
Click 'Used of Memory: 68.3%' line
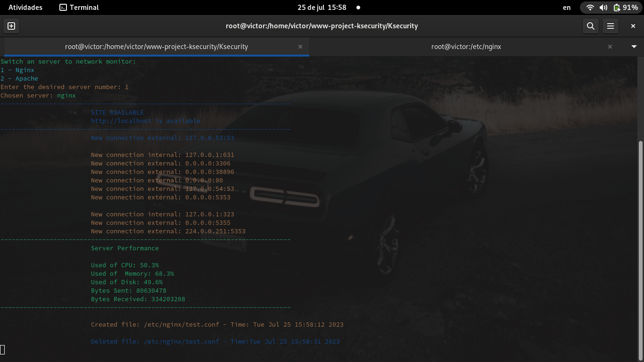132,274
